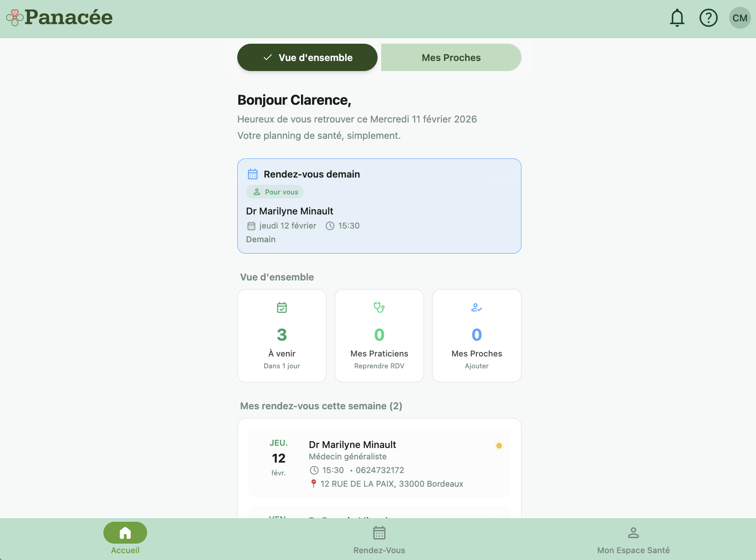Open the help question mark icon
Image resolution: width=756 pixels, height=560 pixels.
708,18
